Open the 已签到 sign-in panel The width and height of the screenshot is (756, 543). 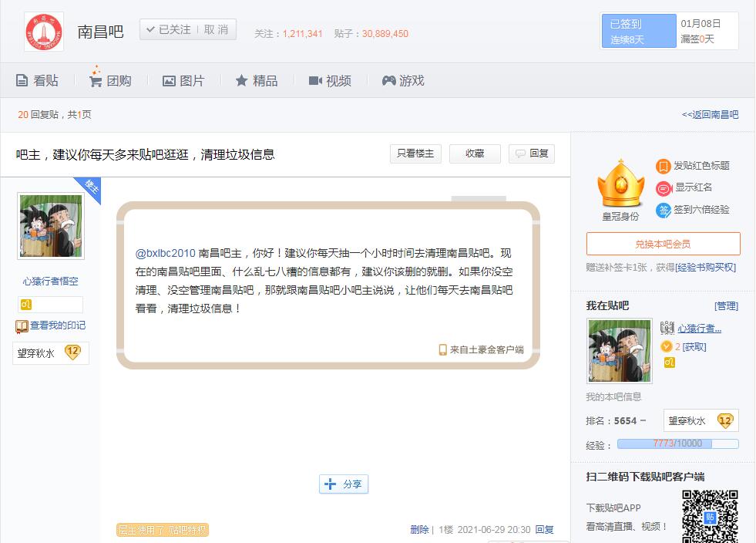(638, 32)
